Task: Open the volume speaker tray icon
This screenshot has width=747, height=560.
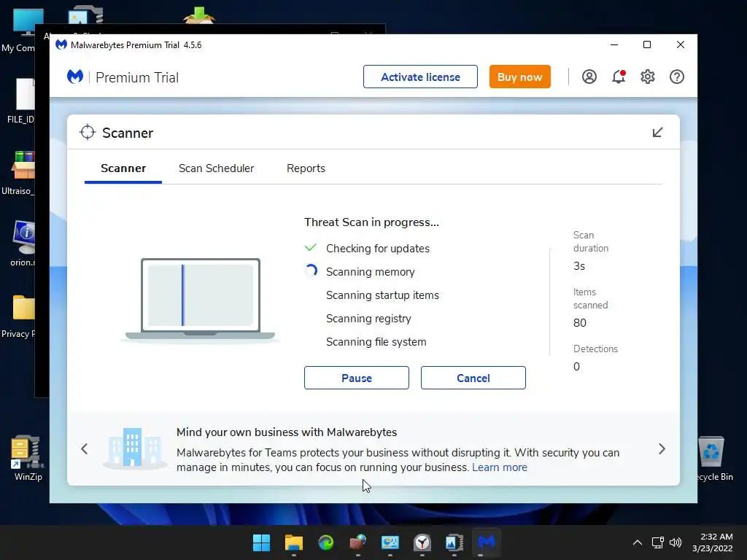Action: tap(676, 542)
